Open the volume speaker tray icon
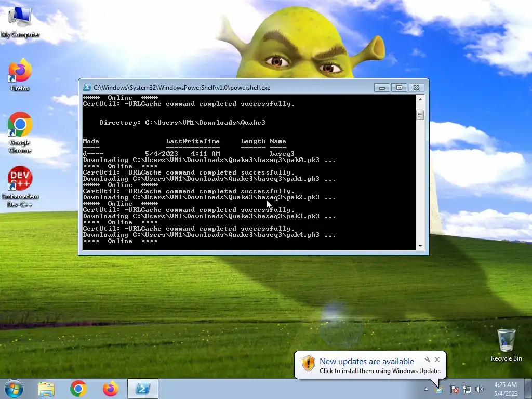Viewport: 532px width, 399px height. (480, 389)
